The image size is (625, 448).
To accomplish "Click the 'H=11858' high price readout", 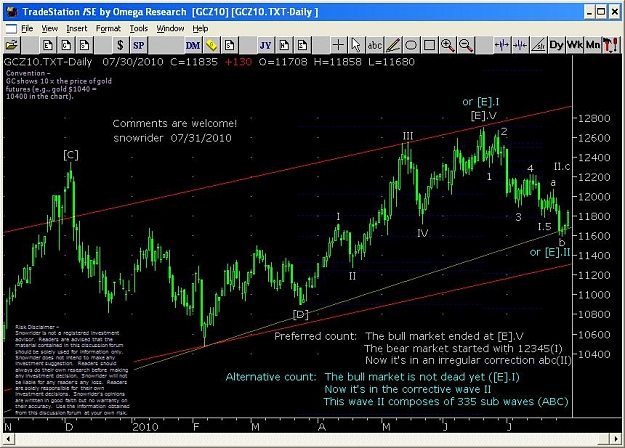I will pos(338,62).
